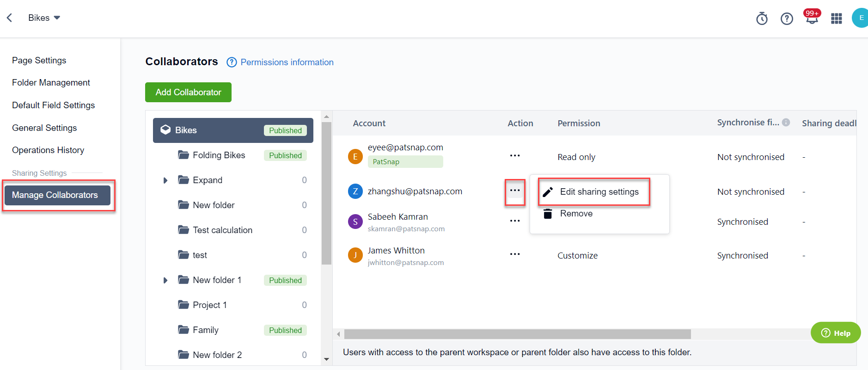
Task: Click the back arrow beside Bikes
Action: pyautogui.click(x=9, y=18)
